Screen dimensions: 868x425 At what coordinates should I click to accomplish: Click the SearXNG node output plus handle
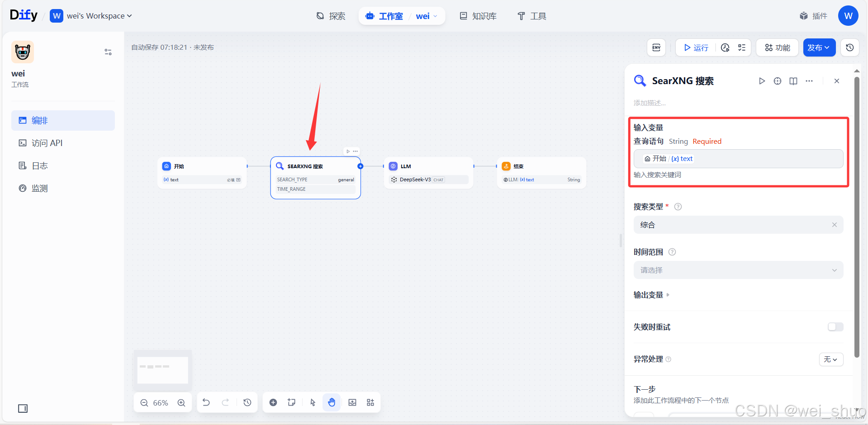tap(360, 166)
